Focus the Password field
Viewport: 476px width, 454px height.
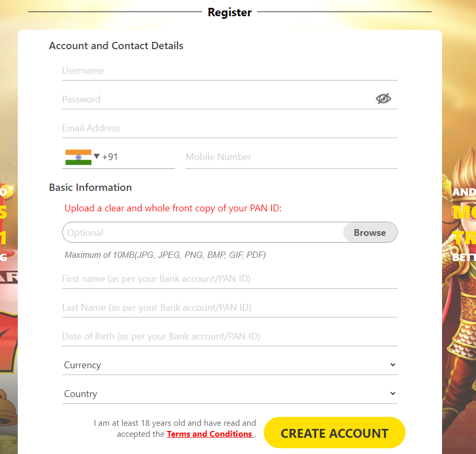point(217,100)
